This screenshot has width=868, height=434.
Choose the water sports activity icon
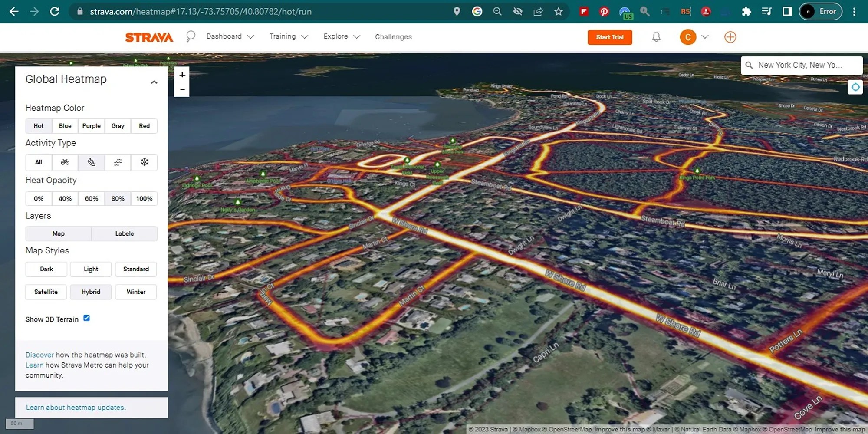click(x=118, y=162)
